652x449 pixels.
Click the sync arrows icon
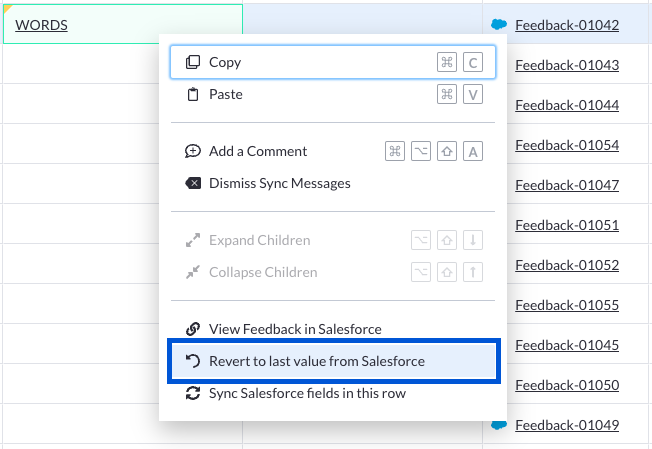click(x=193, y=393)
